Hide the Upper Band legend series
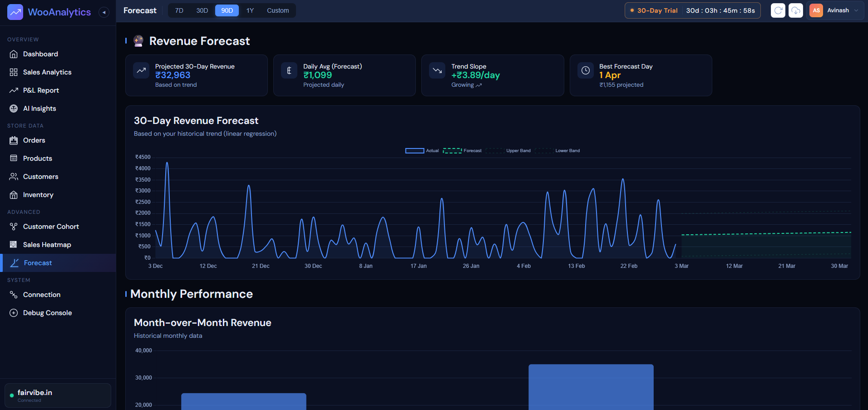 [508, 151]
